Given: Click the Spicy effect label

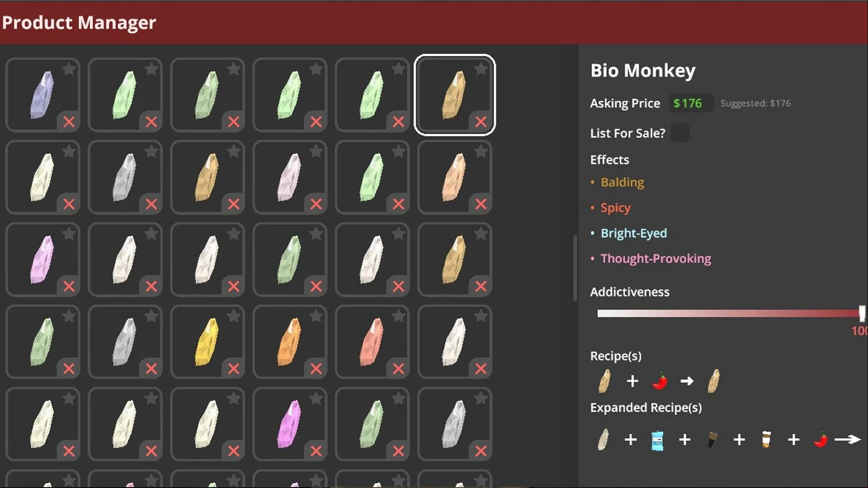Looking at the screenshot, I should 615,208.
